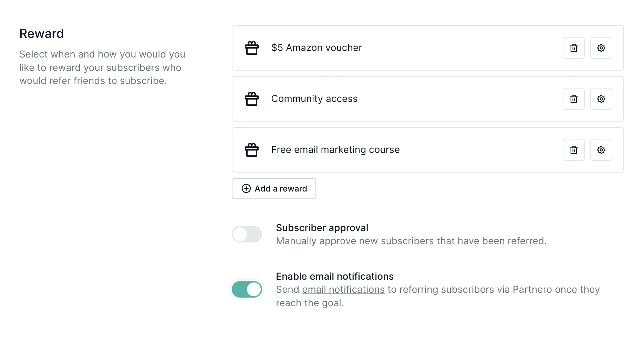Click the Enable email notifications label
The height and width of the screenshot is (341, 644).
(x=335, y=276)
